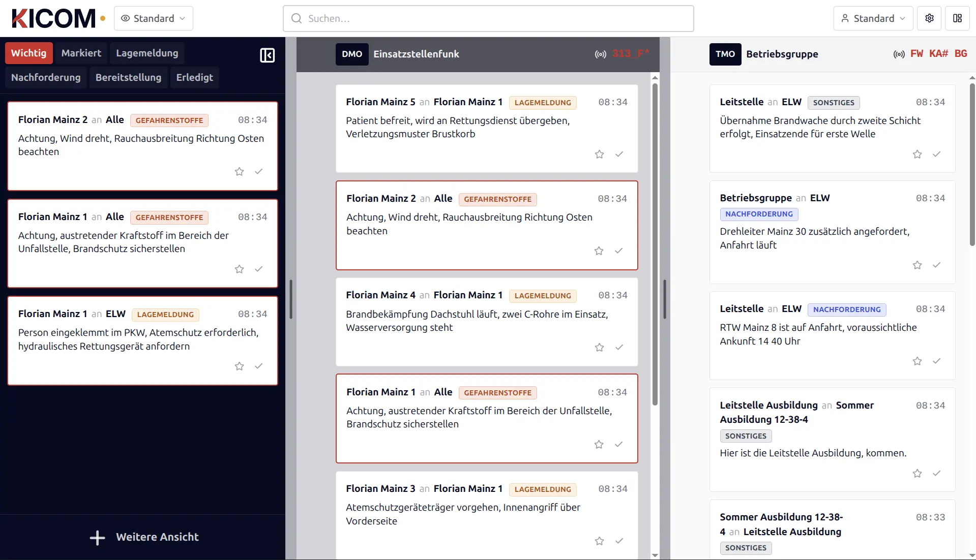Switch to Nachforderung filter tab

[x=46, y=77]
